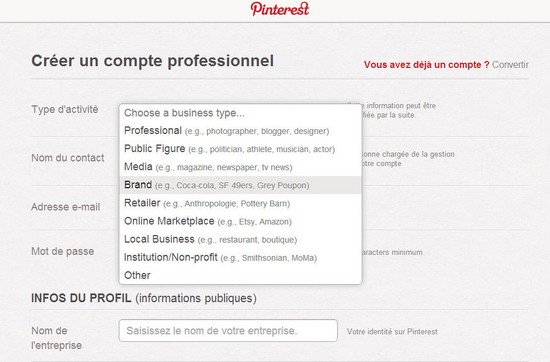Screen dimensions: 550x362
Task: Click the 'Nom de l'entreprise' label
Action: pyautogui.click(x=56, y=338)
